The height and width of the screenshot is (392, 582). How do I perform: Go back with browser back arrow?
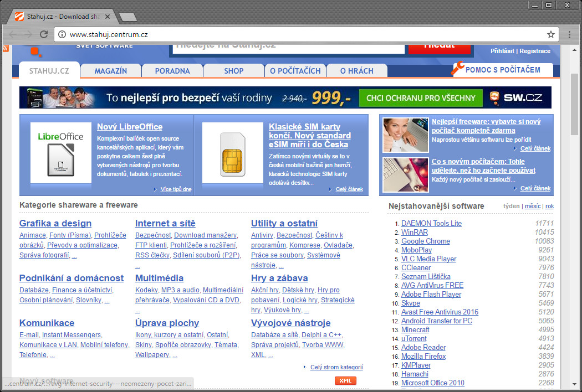point(13,34)
